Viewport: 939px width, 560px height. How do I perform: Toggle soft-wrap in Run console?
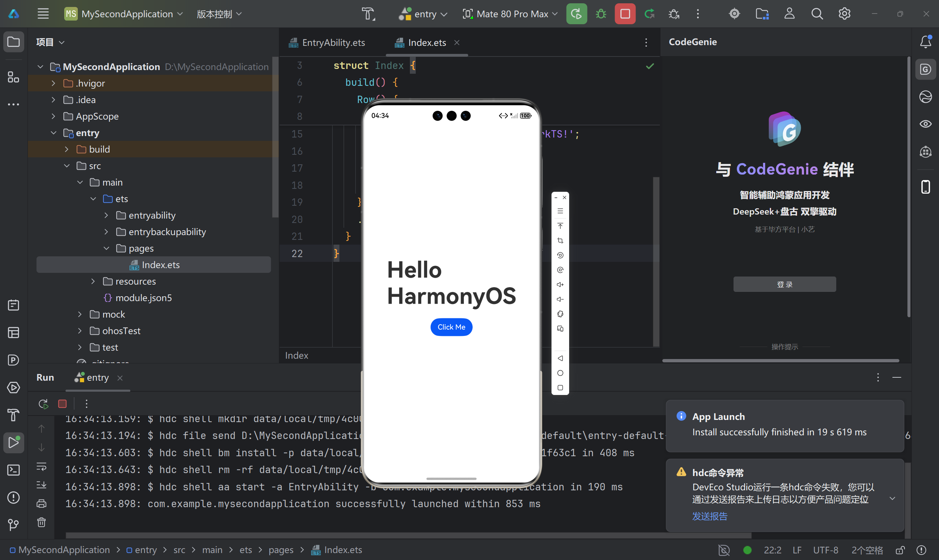click(x=41, y=467)
